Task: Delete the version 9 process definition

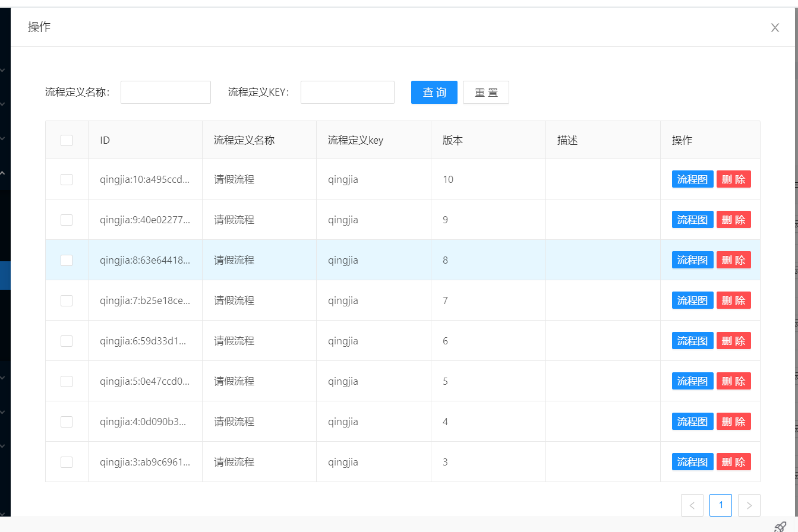Action: (x=734, y=220)
